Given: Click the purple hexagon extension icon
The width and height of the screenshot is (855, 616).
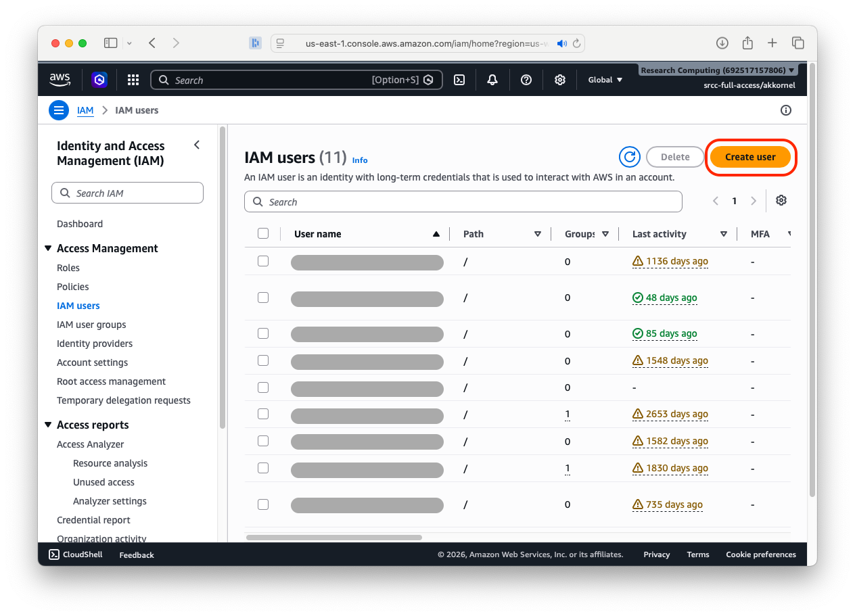Looking at the screenshot, I should point(99,80).
